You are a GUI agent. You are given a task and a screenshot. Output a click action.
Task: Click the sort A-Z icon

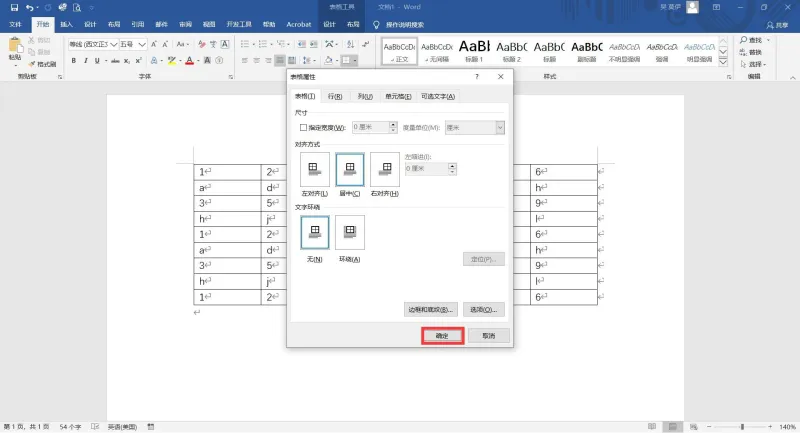click(x=350, y=44)
